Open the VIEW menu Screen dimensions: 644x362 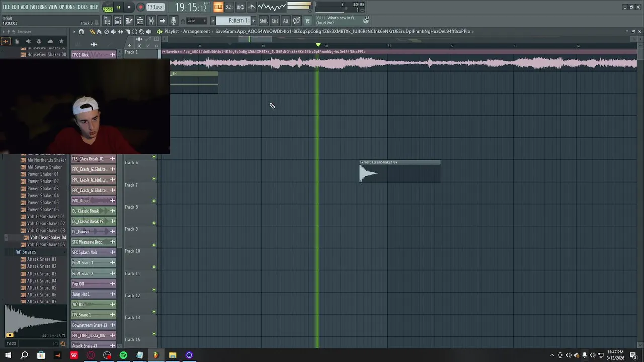pos(53,7)
